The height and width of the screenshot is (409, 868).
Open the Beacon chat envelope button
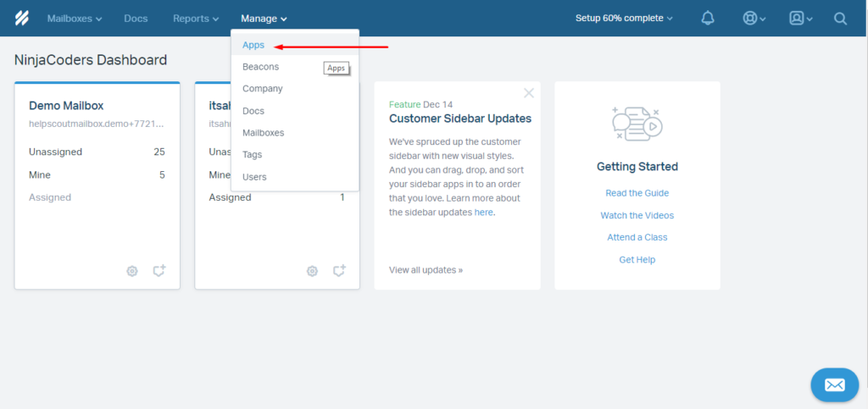[x=835, y=384]
